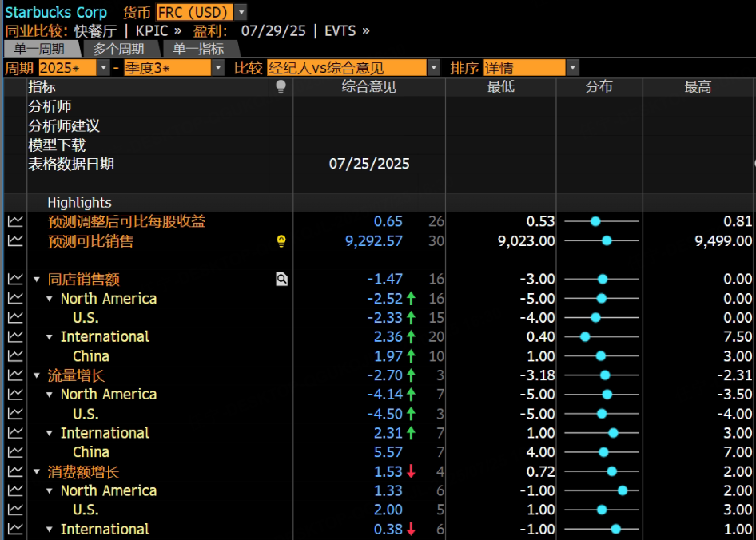Collapse North America under 同店销售额
The height and width of the screenshot is (540, 756).
point(50,299)
